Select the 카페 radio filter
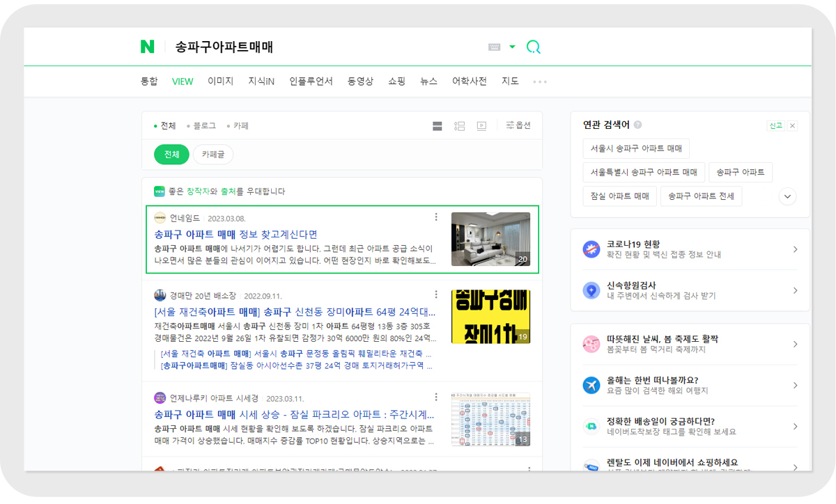The width and height of the screenshot is (836, 504). click(238, 126)
